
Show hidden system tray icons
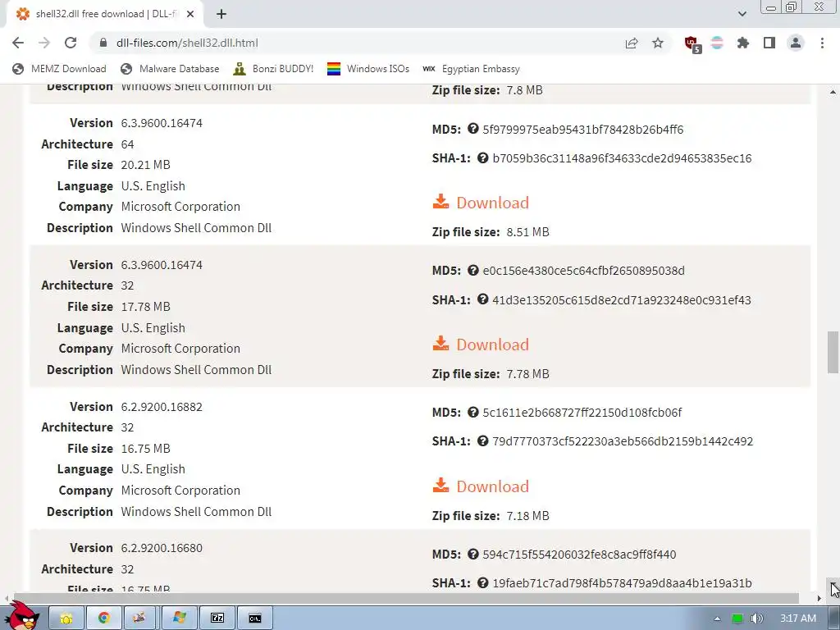[x=717, y=619]
